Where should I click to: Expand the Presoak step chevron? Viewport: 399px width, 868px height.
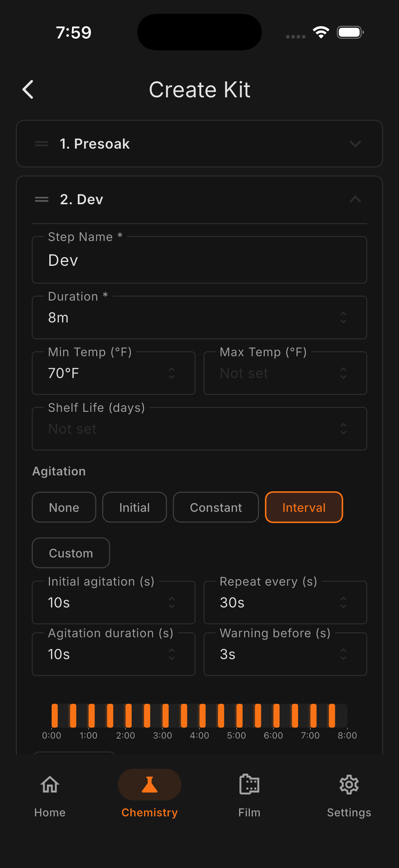click(x=355, y=144)
